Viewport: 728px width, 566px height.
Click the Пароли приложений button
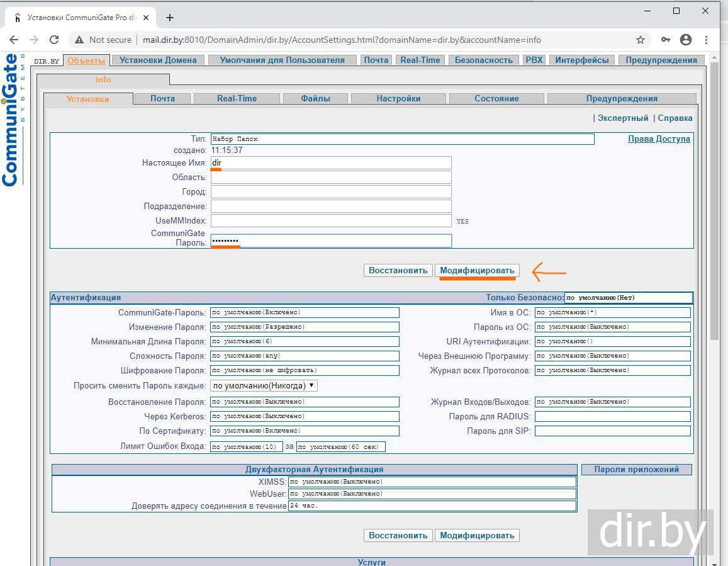pos(636,469)
